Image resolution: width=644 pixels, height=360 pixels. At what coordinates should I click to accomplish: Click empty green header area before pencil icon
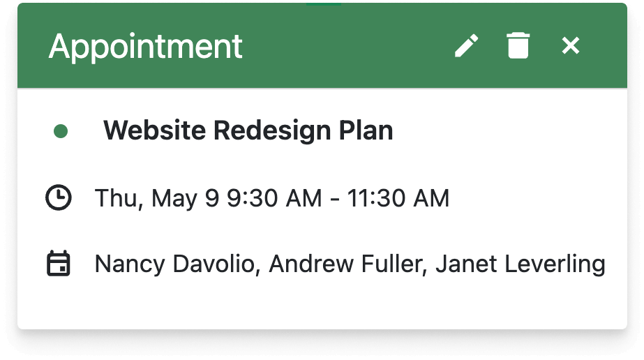click(349, 46)
